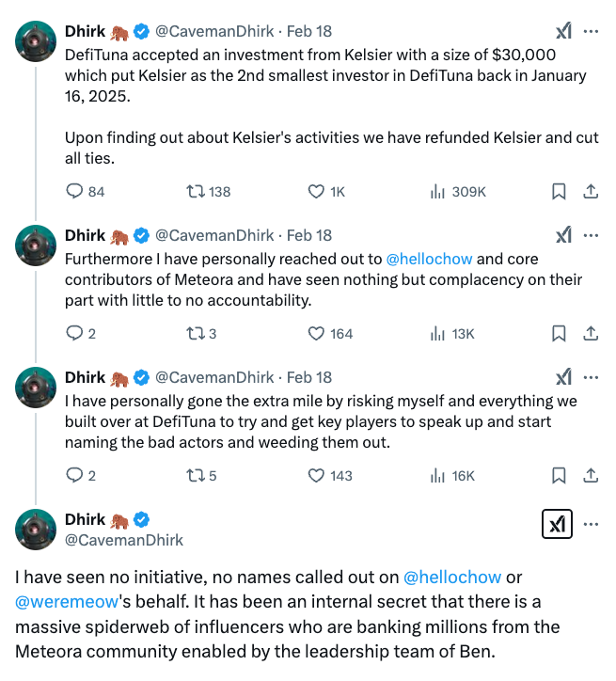Open the Feb 18 timestamp on the first tweet
The height and width of the screenshot is (681, 616).
tap(308, 31)
